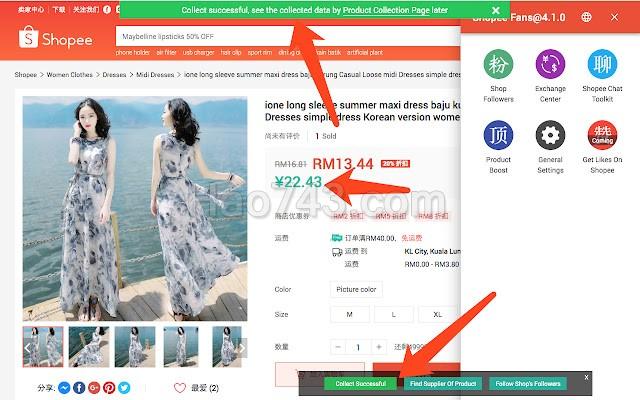Go to Shopee breadcrumb home
The image size is (640, 400).
[x=25, y=75]
